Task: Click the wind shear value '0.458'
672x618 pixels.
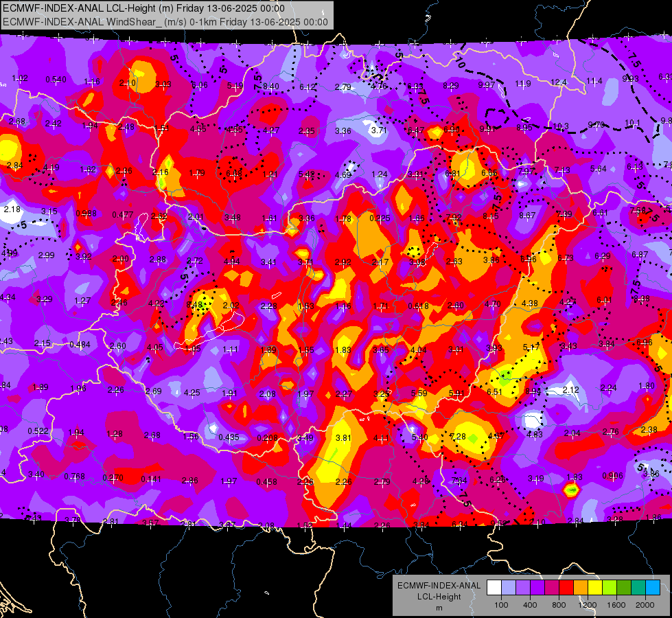Action: [266, 482]
